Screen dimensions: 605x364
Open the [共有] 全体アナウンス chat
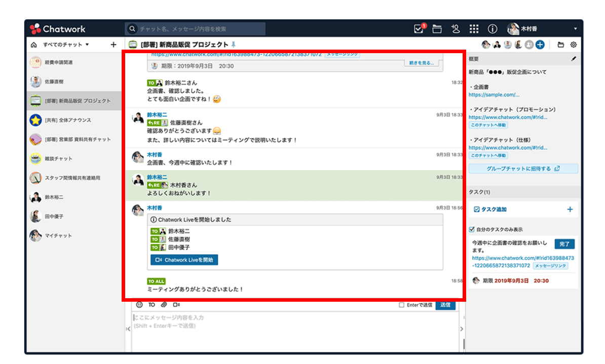(x=67, y=120)
